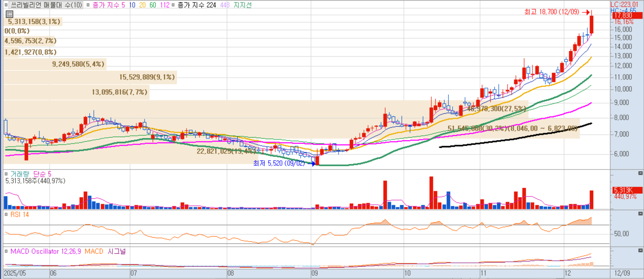Viewport: 644px width, 279px height.
Task: Click the grid table icon below indicator title
Action: pyautogui.click(x=10, y=14)
